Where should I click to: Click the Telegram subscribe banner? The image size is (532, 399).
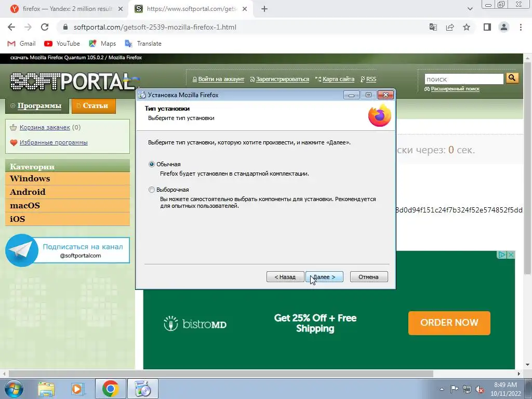tap(68, 250)
